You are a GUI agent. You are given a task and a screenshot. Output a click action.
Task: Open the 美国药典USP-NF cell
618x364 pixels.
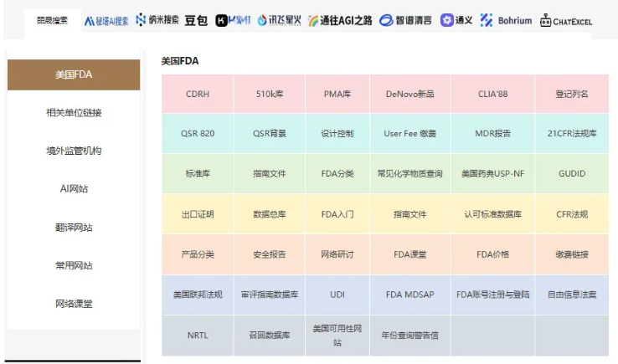pyautogui.click(x=493, y=174)
